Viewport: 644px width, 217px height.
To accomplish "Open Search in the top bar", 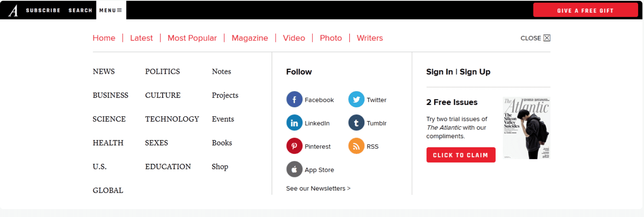I will (x=80, y=10).
